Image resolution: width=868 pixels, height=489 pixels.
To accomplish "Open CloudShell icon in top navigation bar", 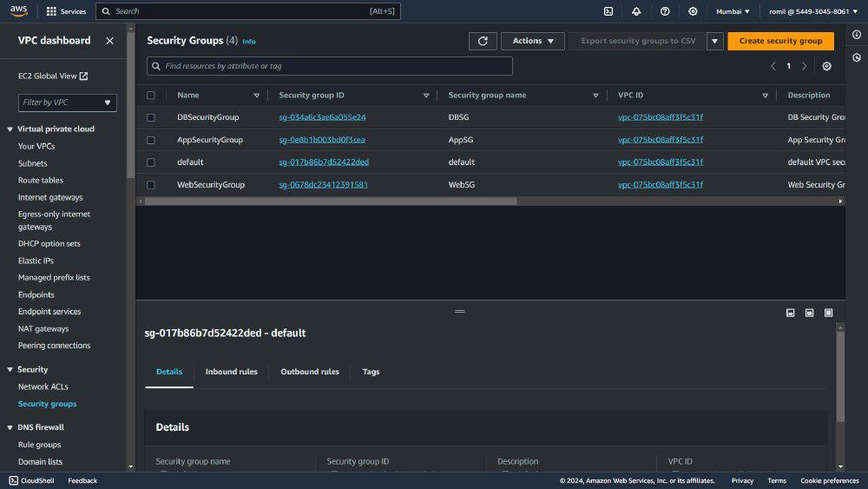I will [608, 11].
